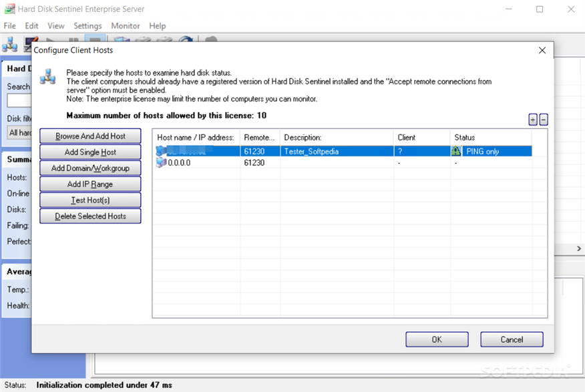Click the main window scroll right arrow

coord(579,248)
